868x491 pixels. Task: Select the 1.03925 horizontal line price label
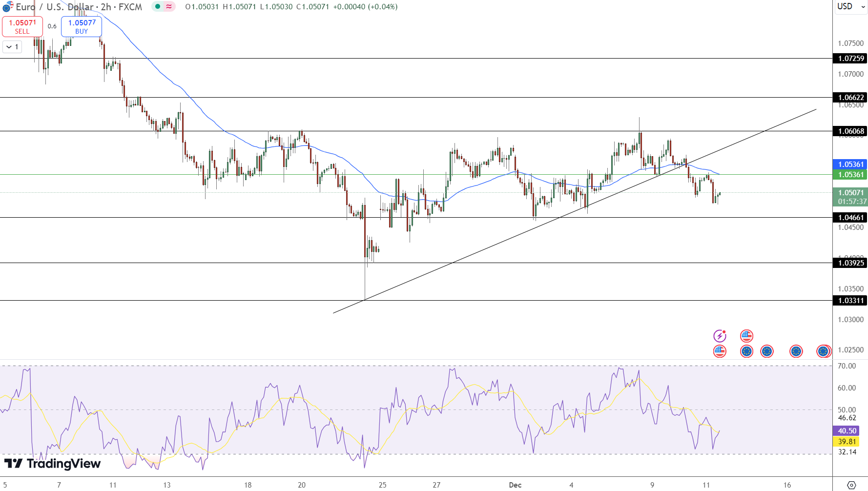point(850,263)
